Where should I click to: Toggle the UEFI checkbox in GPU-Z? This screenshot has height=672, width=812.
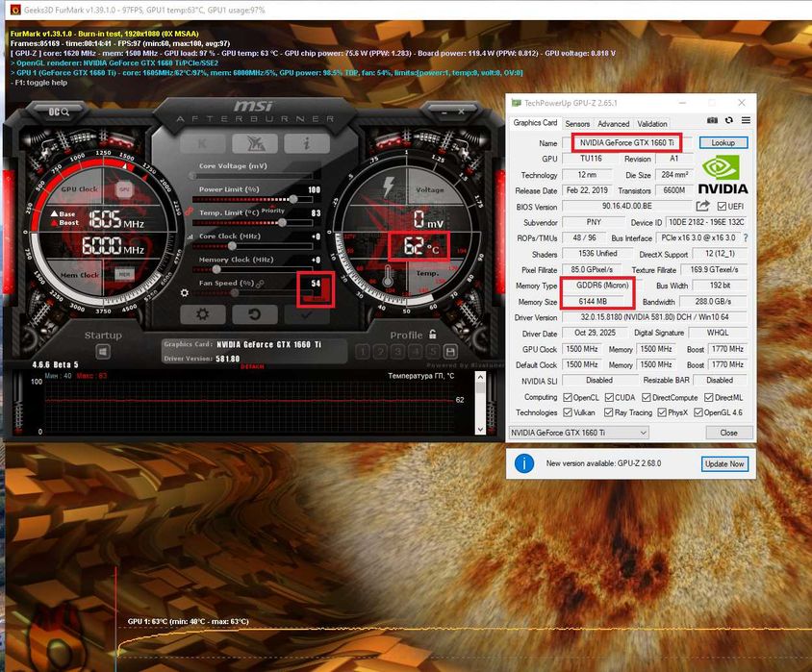pyautogui.click(x=722, y=206)
